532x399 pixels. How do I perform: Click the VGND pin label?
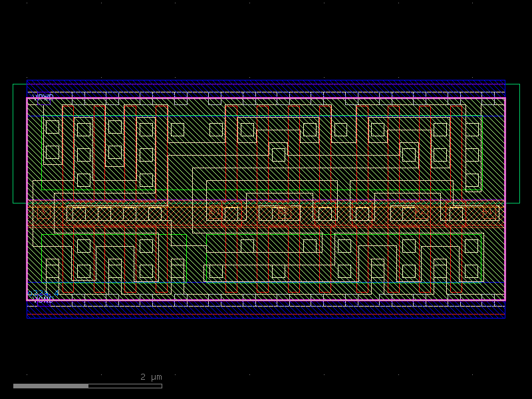tap(43, 300)
